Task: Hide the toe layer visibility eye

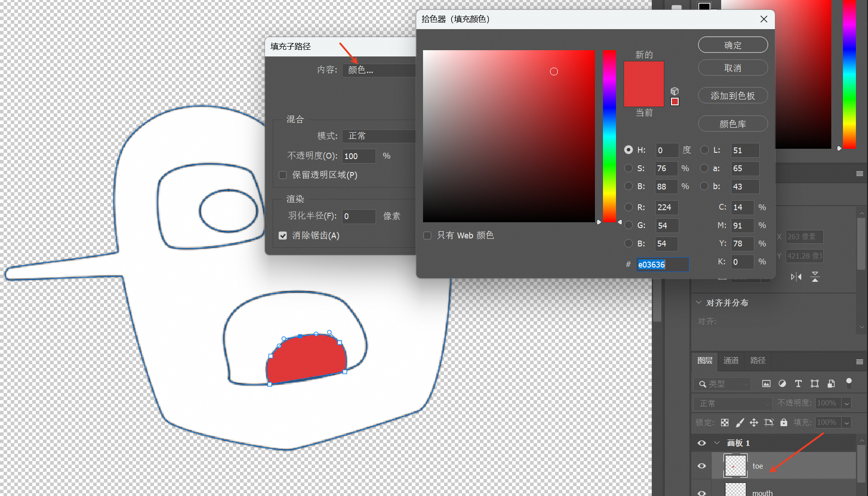Action: [x=701, y=466]
